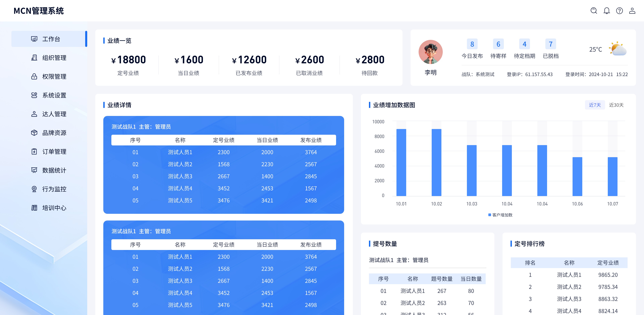
Task: Click the 行为监控 monitoring icon
Action: [34, 189]
